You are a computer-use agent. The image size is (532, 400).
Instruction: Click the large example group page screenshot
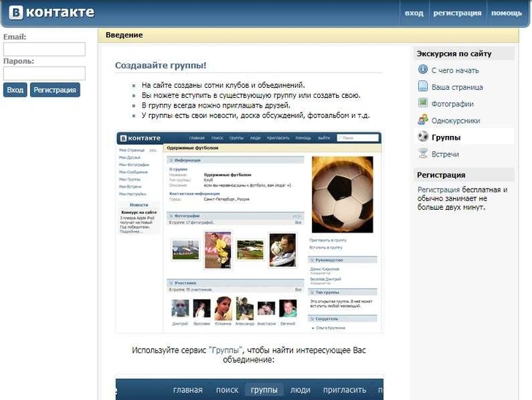point(249,233)
